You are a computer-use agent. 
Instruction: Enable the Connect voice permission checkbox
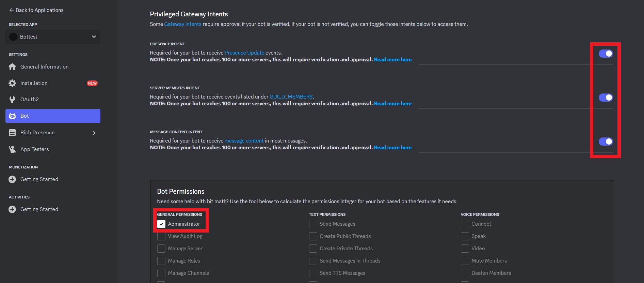coord(465,224)
